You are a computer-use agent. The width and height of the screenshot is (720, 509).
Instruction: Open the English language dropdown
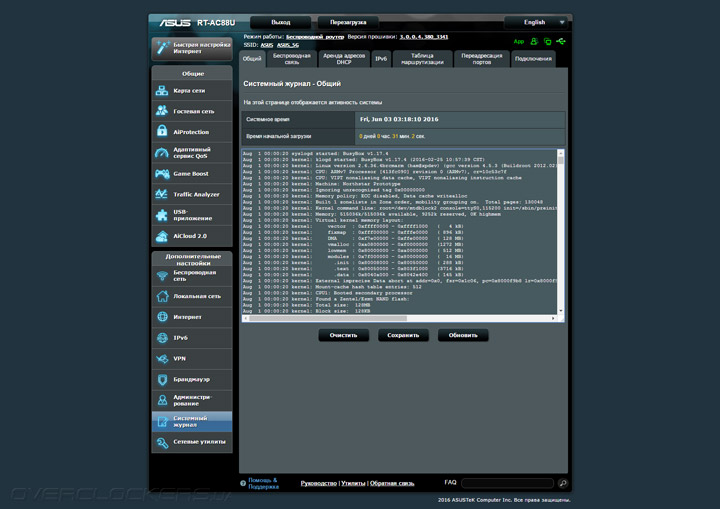tap(536, 22)
